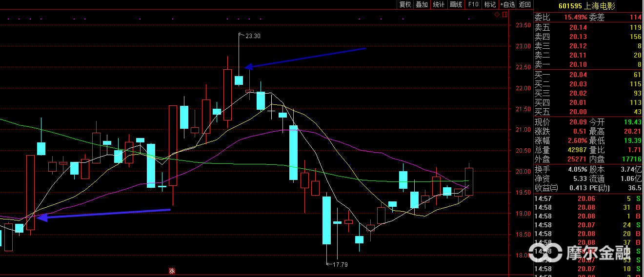The height and width of the screenshot is (277, 644).
Task: Click the 18.00 price axis label
Action: click(523, 255)
